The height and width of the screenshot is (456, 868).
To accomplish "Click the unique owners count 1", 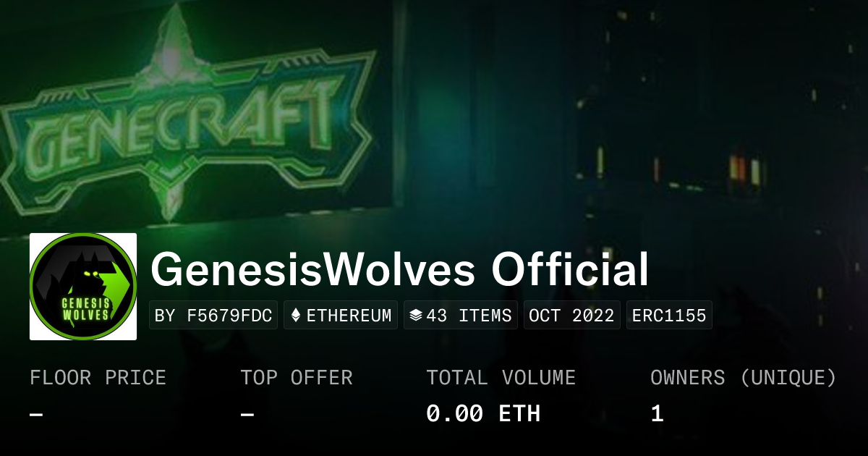I will (x=657, y=414).
